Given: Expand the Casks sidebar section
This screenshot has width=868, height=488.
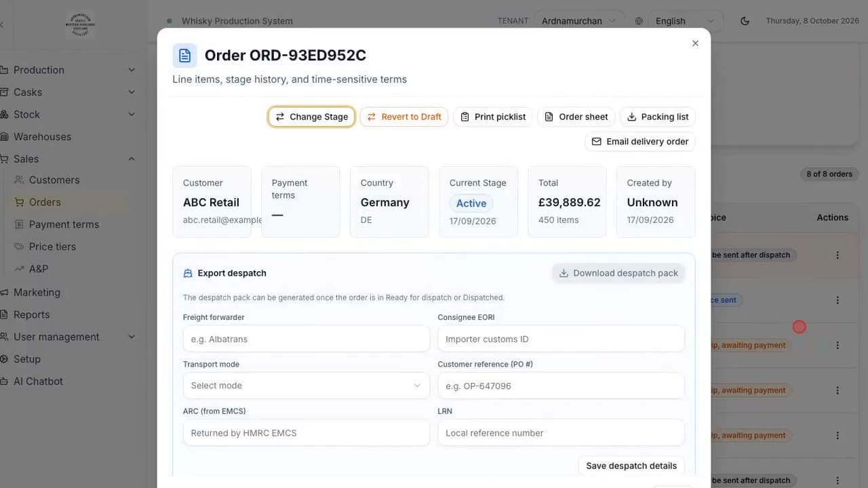Looking at the screenshot, I should click(x=68, y=92).
